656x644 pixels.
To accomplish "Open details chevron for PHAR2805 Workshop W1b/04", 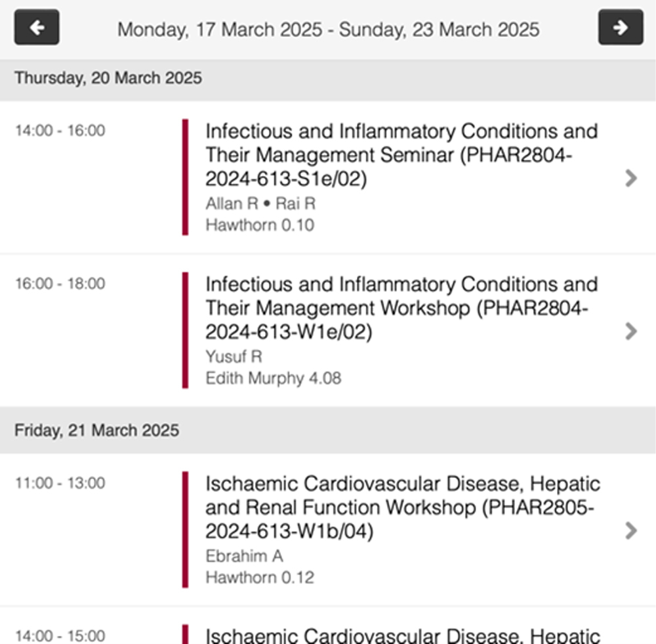I will tap(631, 530).
